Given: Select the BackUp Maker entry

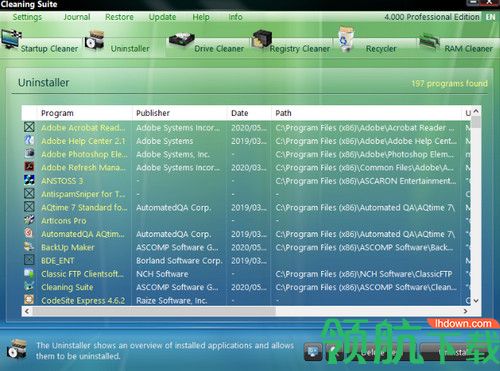Looking at the screenshot, I should (x=68, y=247).
